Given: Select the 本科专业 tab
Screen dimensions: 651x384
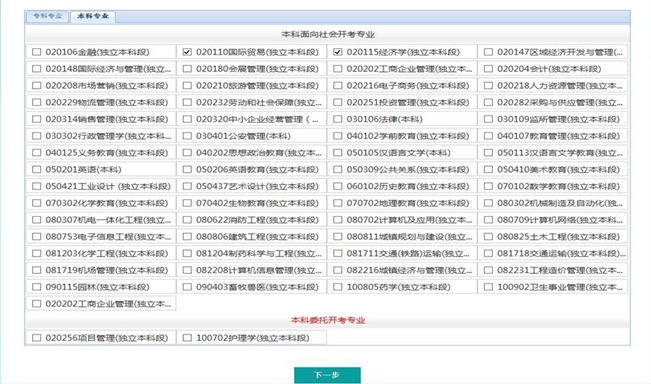Looking at the screenshot, I should [93, 16].
